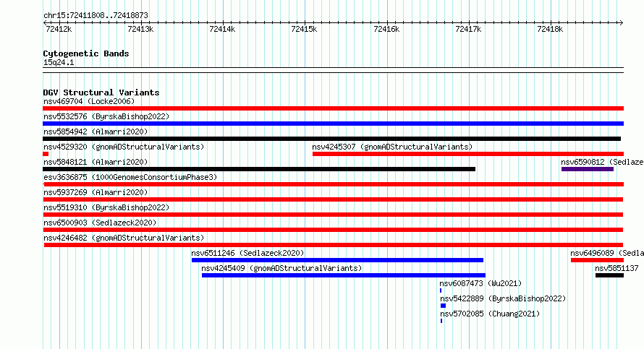
Task: Click the chr15:72411808..72418873 coordinates text
Action: point(96,16)
